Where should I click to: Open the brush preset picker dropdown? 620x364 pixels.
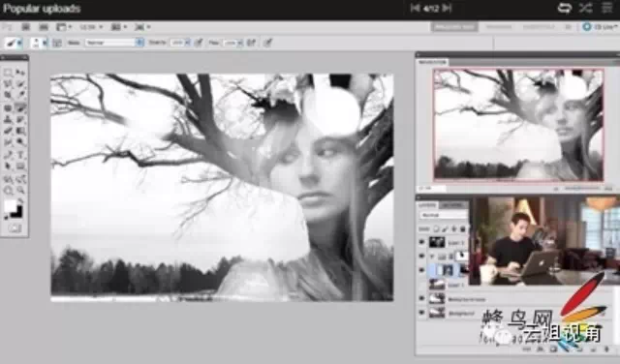pyautogui.click(x=45, y=43)
